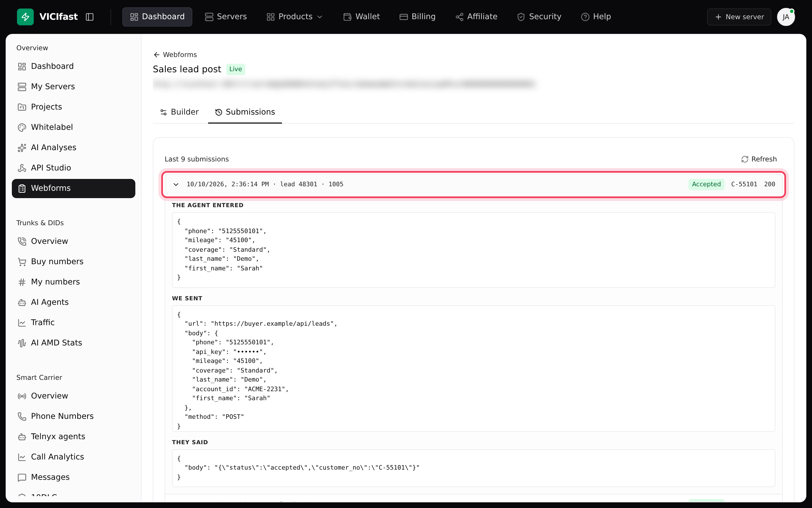Click the buyer.example URL line in We Sent
The image size is (812, 508).
coord(261,324)
